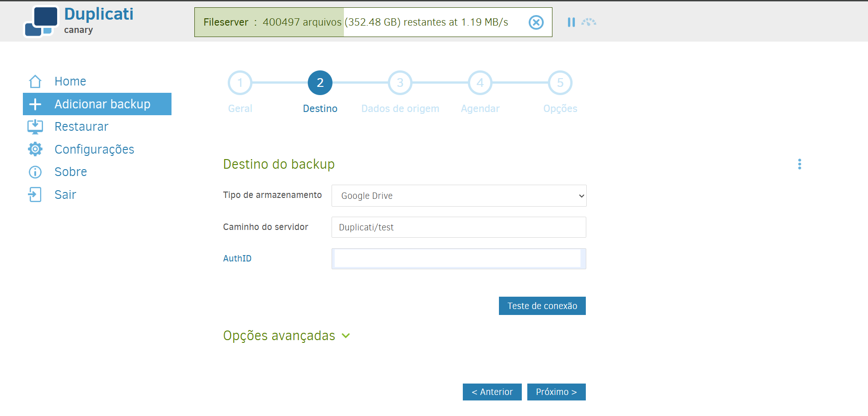
Task: Open step 5 Opções in wizard
Action: tap(560, 83)
